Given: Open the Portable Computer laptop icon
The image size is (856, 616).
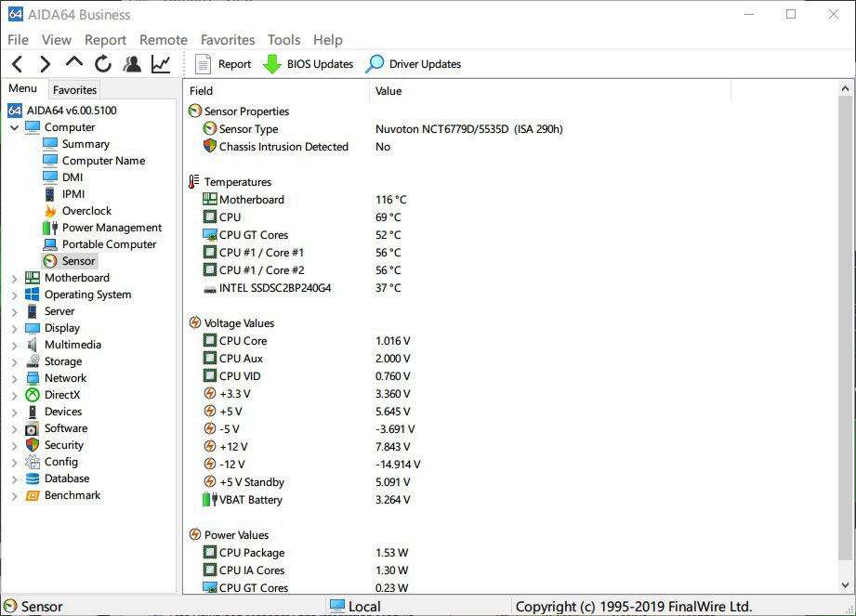Looking at the screenshot, I should click(x=50, y=244).
